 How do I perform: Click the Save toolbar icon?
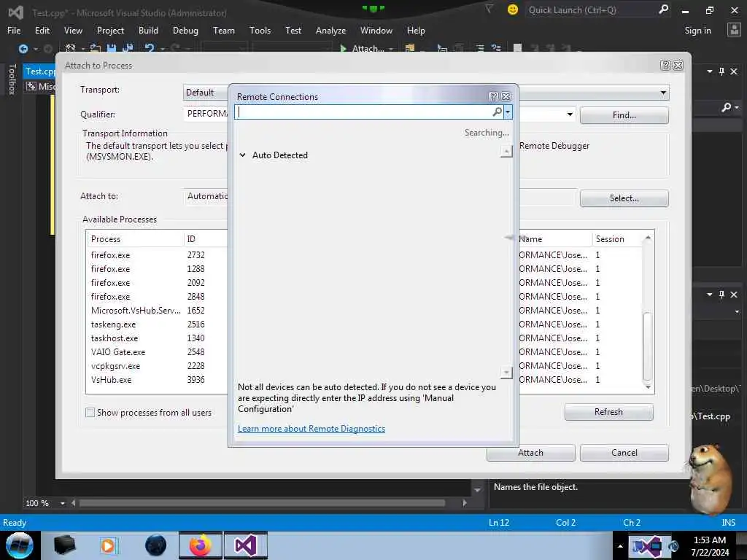point(112,49)
